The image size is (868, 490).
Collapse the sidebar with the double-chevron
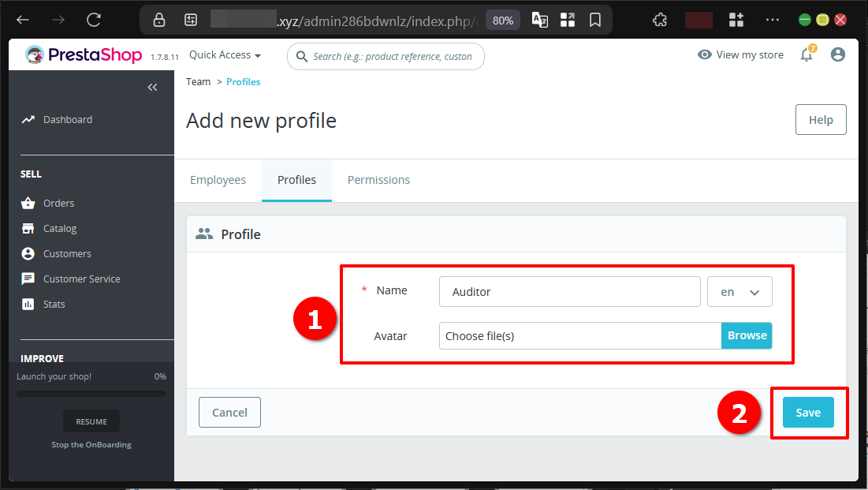(x=152, y=87)
